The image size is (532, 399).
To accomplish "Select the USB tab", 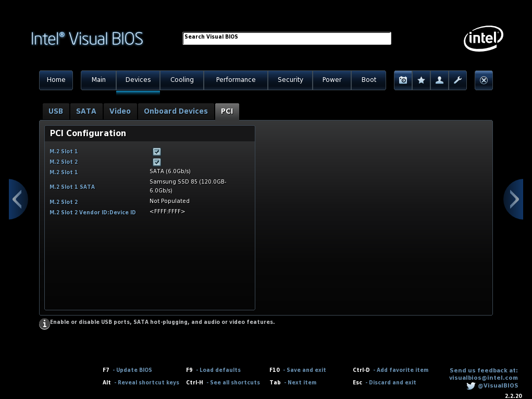I will (x=56, y=112).
